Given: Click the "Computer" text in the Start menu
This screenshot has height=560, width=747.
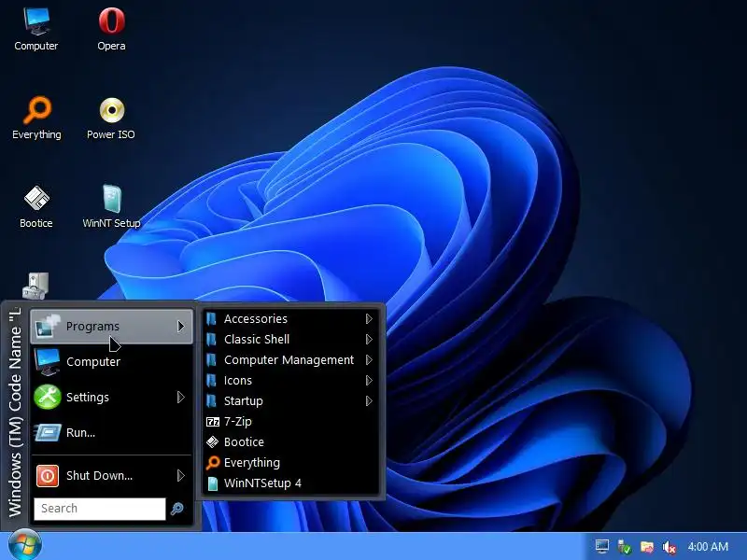Looking at the screenshot, I should click(93, 362).
